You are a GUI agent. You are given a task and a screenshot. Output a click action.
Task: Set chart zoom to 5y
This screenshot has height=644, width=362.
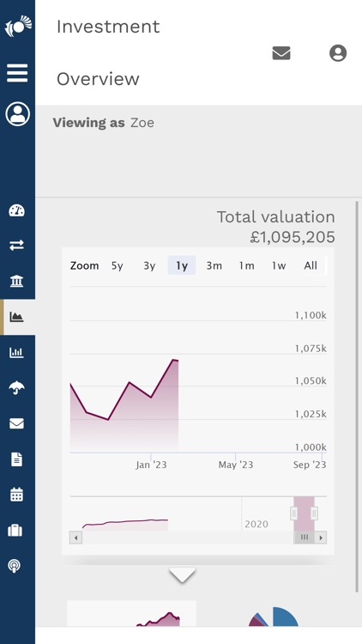118,265
